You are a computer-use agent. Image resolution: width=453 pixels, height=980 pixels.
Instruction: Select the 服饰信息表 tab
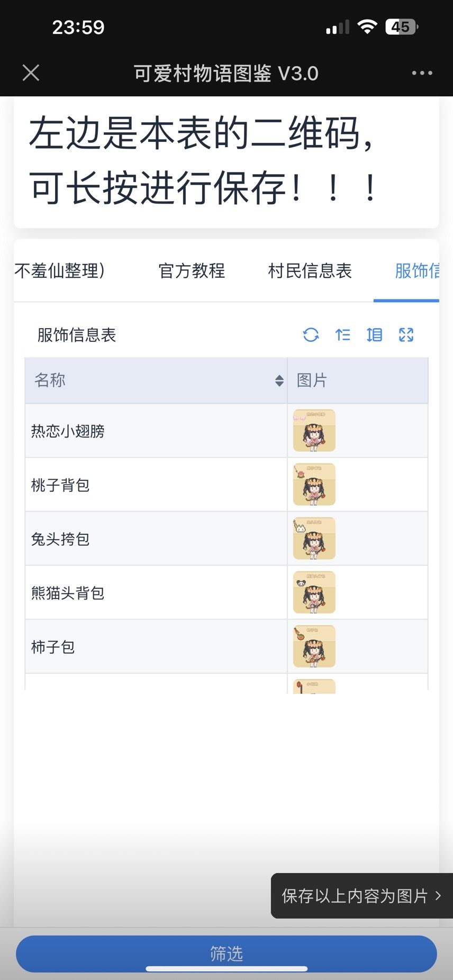coord(417,271)
